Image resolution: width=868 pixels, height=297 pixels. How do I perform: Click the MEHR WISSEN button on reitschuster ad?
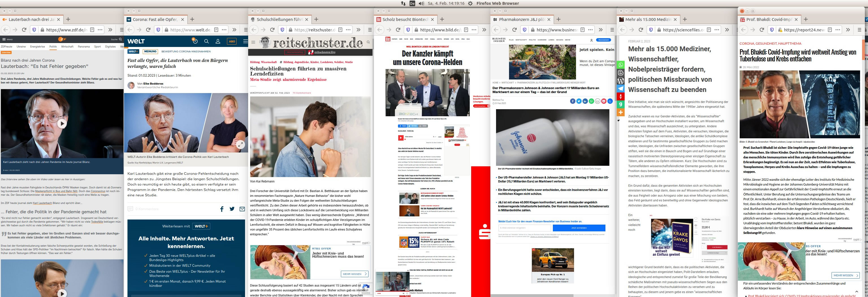click(354, 274)
